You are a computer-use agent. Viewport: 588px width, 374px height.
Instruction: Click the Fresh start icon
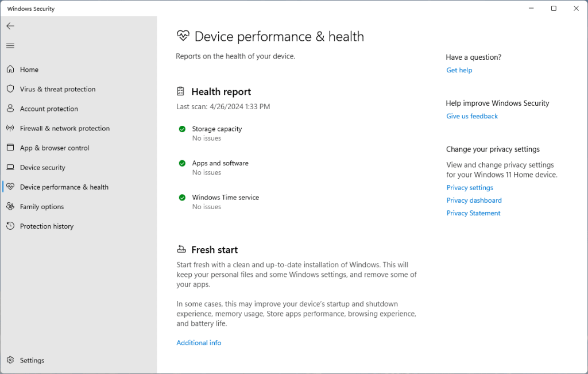(181, 249)
